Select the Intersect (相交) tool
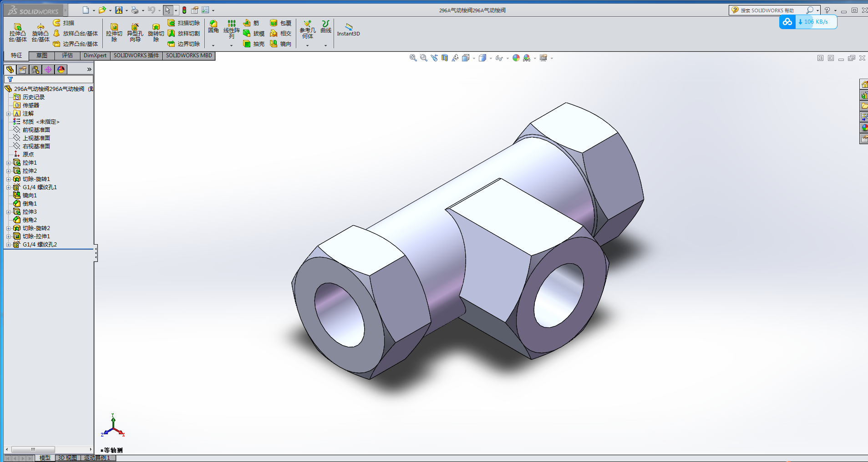This screenshot has width=868, height=462. pos(280,33)
